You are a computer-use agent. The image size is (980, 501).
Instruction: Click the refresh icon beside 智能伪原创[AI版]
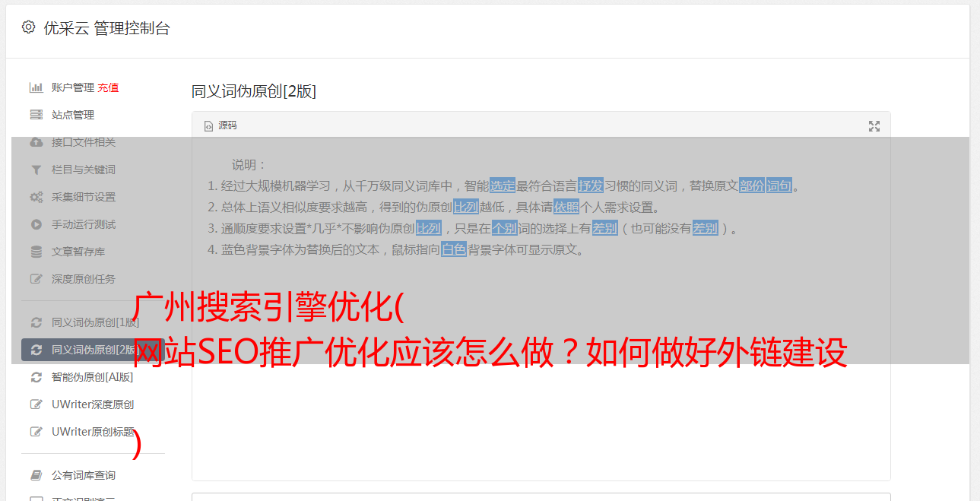tap(36, 377)
